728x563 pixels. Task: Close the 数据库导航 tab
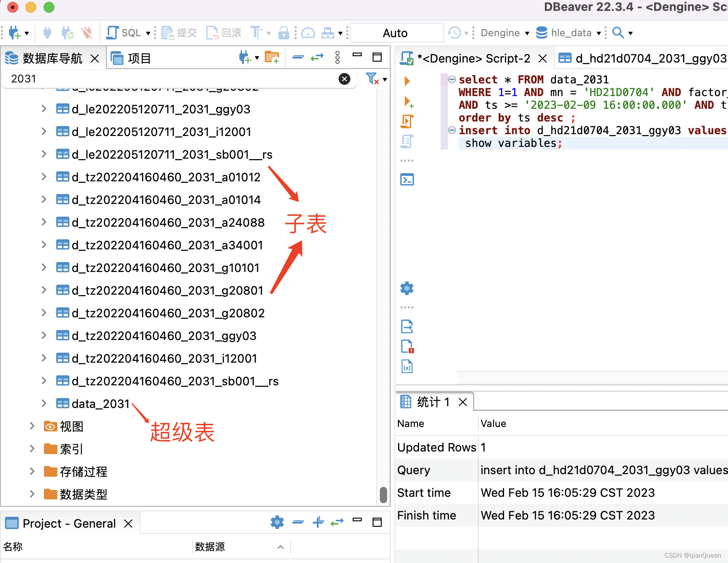coord(95,58)
